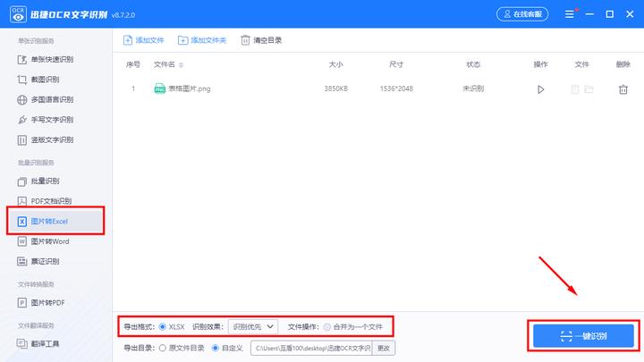Screen dimensions: 644x362
Task: Open the 识别优先 dropdown
Action: click(x=253, y=327)
